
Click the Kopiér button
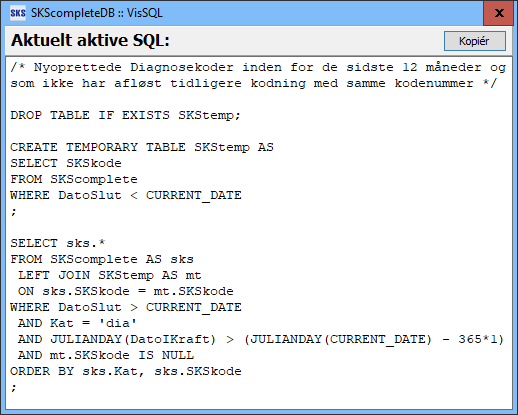pos(475,41)
